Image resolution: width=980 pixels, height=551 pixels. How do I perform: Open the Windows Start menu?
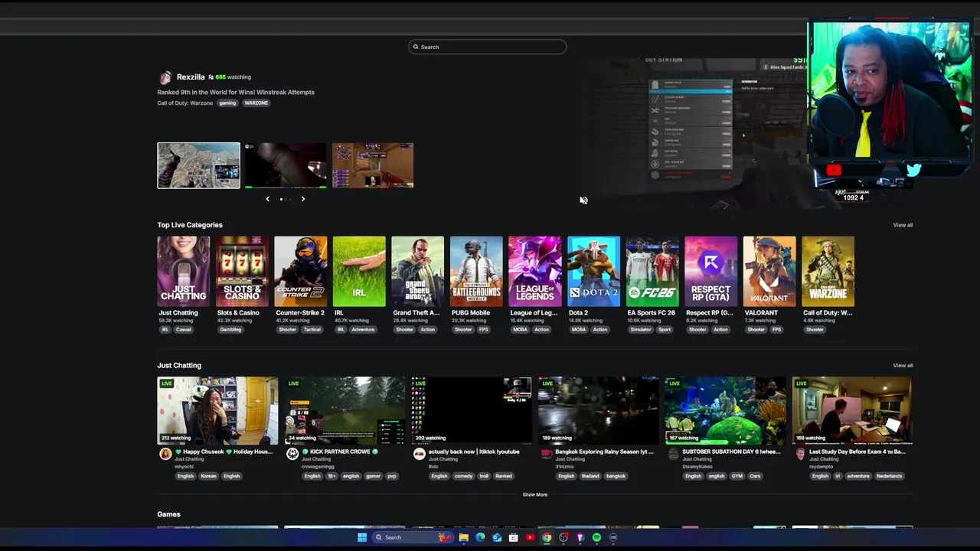362,538
